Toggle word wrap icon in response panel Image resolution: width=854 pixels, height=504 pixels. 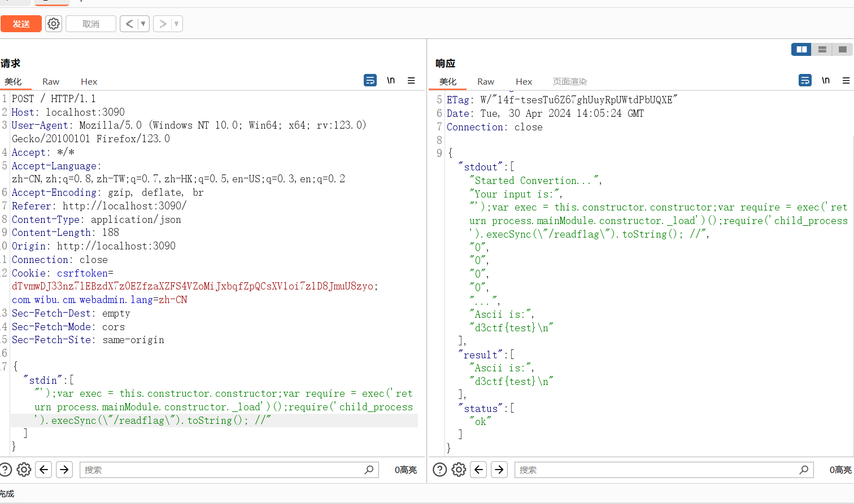[x=805, y=81]
